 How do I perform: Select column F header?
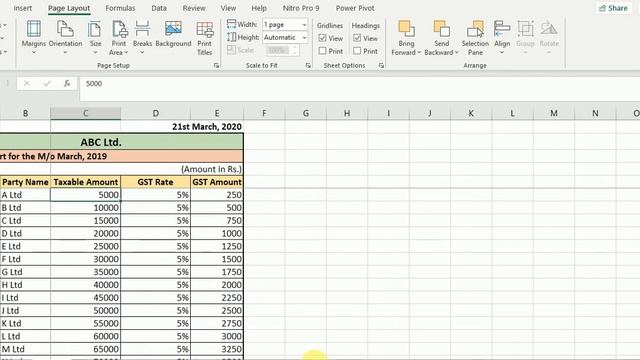[x=264, y=113]
